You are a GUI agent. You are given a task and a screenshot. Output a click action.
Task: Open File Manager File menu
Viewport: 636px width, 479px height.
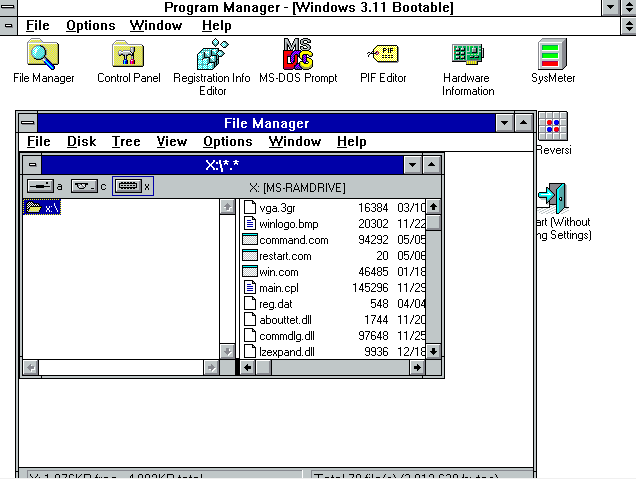click(39, 141)
